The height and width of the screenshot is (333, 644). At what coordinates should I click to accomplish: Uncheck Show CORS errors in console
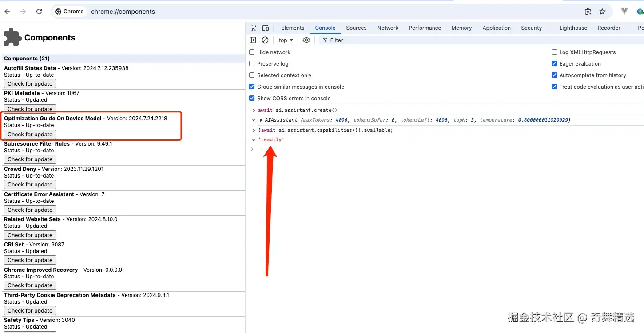point(252,98)
